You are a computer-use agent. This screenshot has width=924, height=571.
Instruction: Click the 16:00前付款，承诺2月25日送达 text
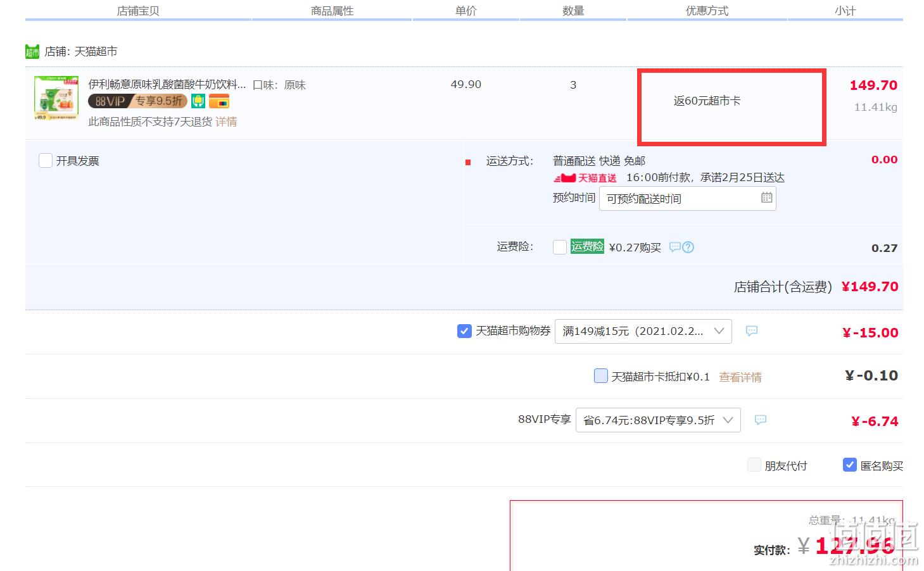pos(706,178)
